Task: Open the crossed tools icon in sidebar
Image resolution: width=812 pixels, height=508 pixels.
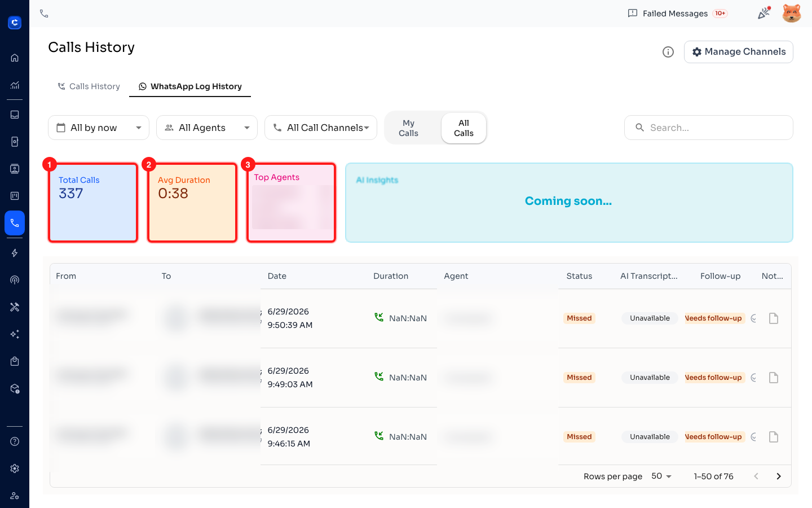Action: 15,307
